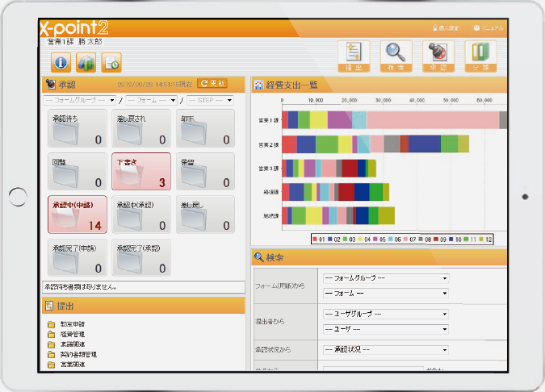Open the 承認状況 dropdown in search
This screenshot has height=392, width=545.
(384, 348)
